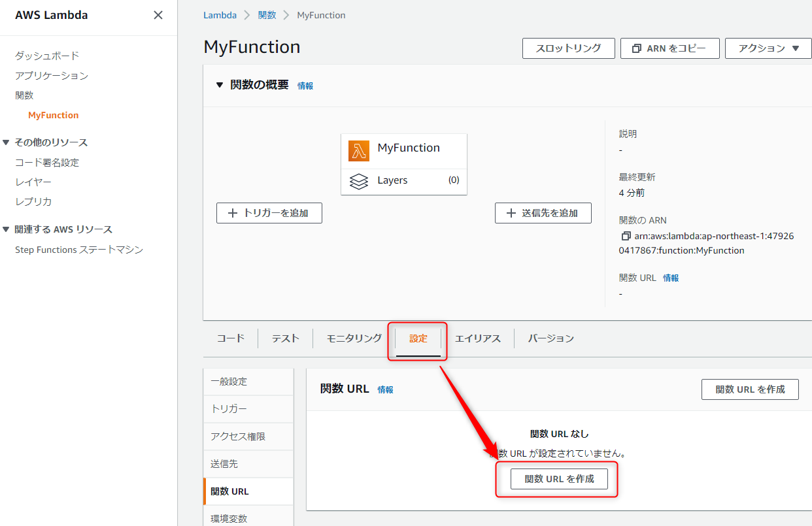812x526 pixels.
Task: Click the Layers stack icon
Action: coord(359,181)
